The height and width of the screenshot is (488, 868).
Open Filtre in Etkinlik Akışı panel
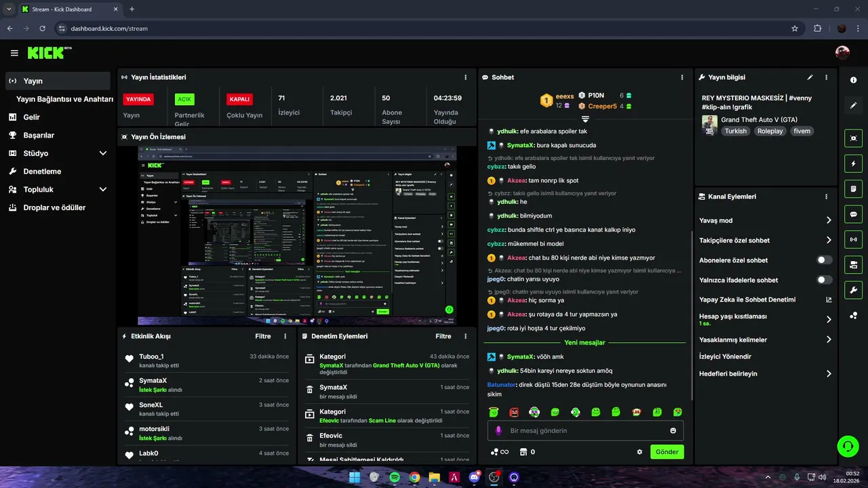tap(262, 336)
